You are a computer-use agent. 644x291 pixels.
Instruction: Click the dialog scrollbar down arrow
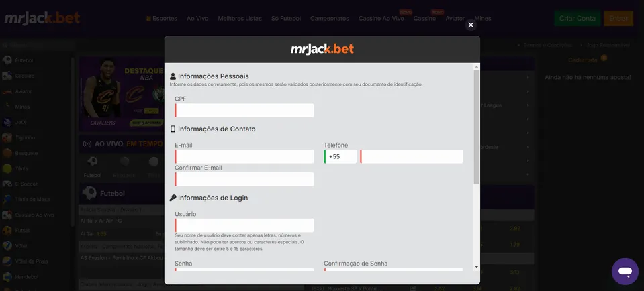click(x=476, y=267)
